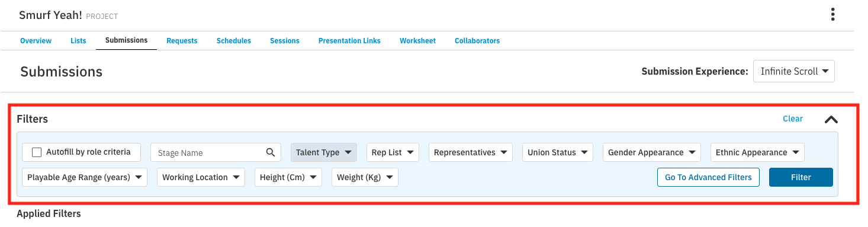Enable Autofill by role criteria checkbox

[37, 152]
